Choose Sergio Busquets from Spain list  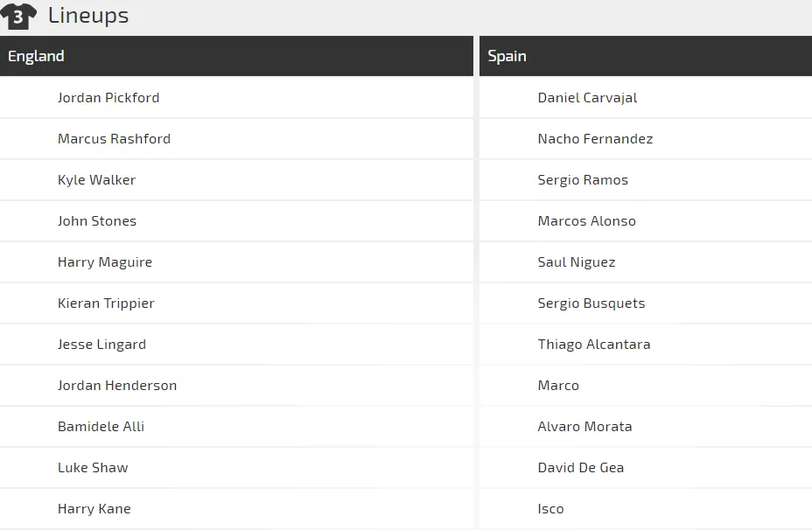click(x=591, y=303)
